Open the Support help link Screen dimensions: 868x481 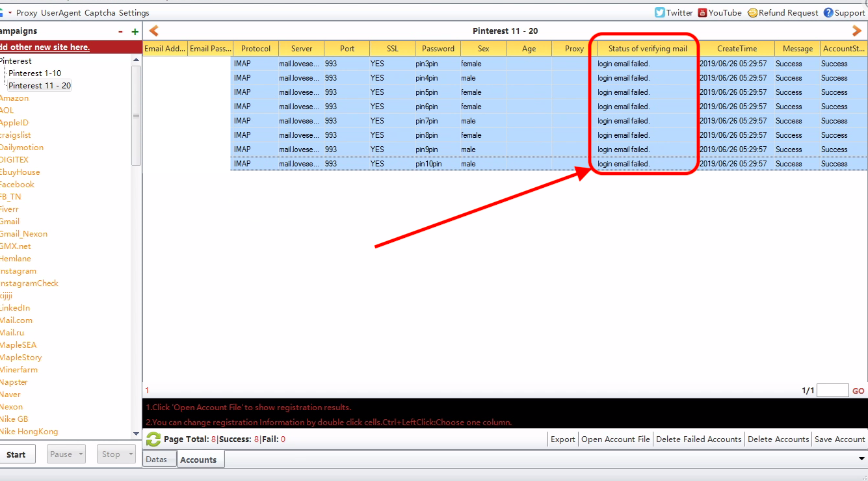(x=828, y=12)
